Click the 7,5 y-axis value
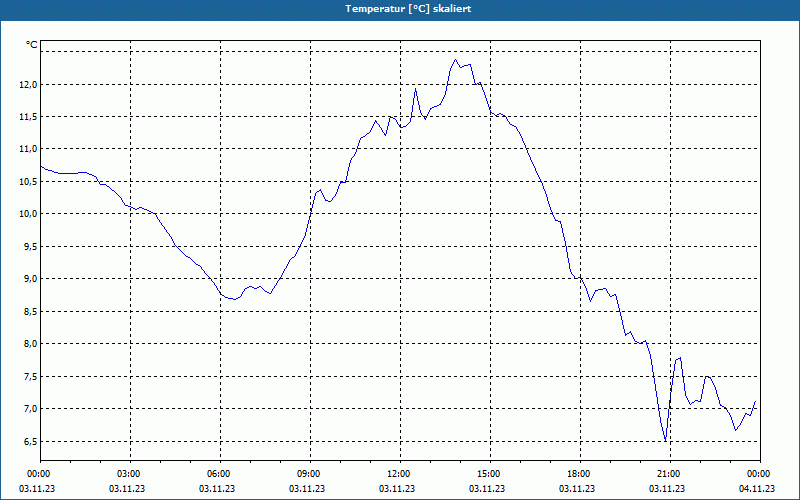 (31, 377)
